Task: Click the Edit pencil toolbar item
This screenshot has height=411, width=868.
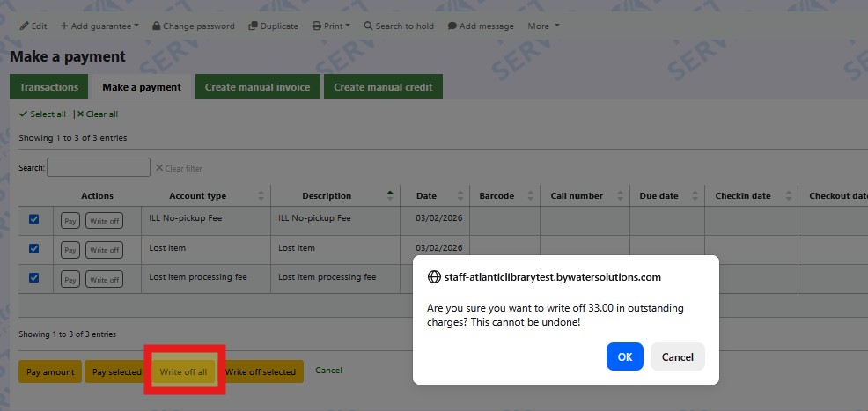Action: coord(33,26)
